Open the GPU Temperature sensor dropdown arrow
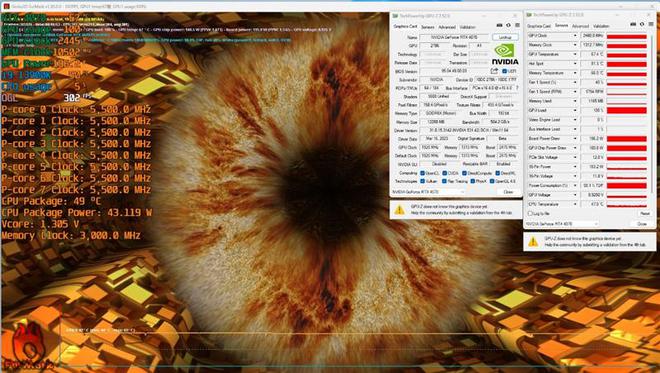660x373 pixels. point(575,54)
